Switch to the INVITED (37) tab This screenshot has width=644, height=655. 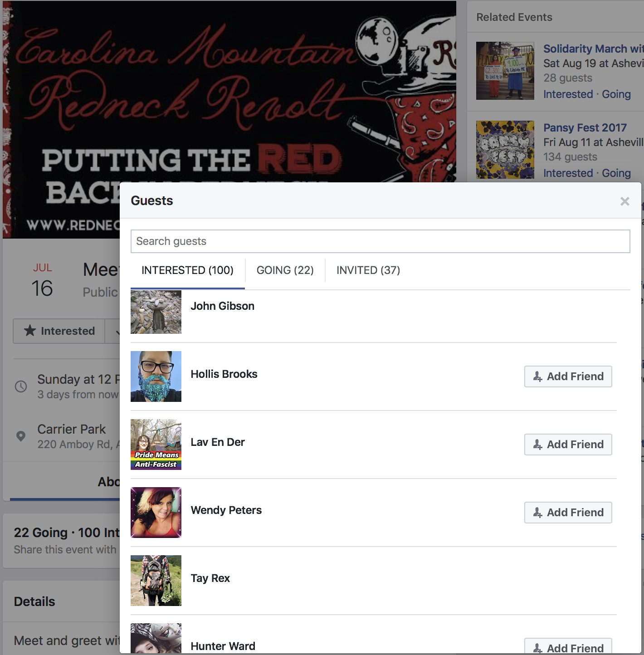(368, 270)
